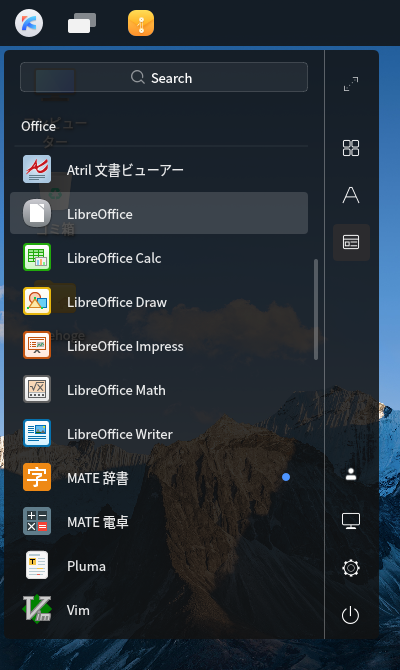Open the computer monitor icon
Image resolution: width=400 pixels, height=670 pixels.
(351, 521)
